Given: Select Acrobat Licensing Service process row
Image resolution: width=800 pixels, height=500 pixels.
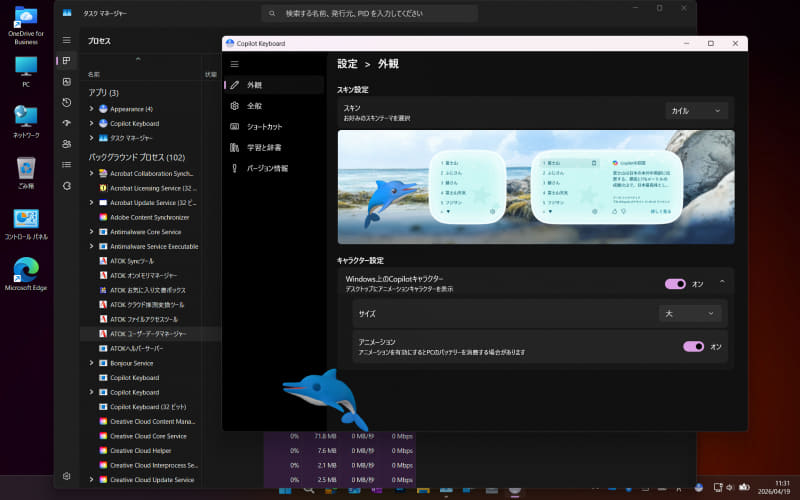Looking at the screenshot, I should coord(150,188).
